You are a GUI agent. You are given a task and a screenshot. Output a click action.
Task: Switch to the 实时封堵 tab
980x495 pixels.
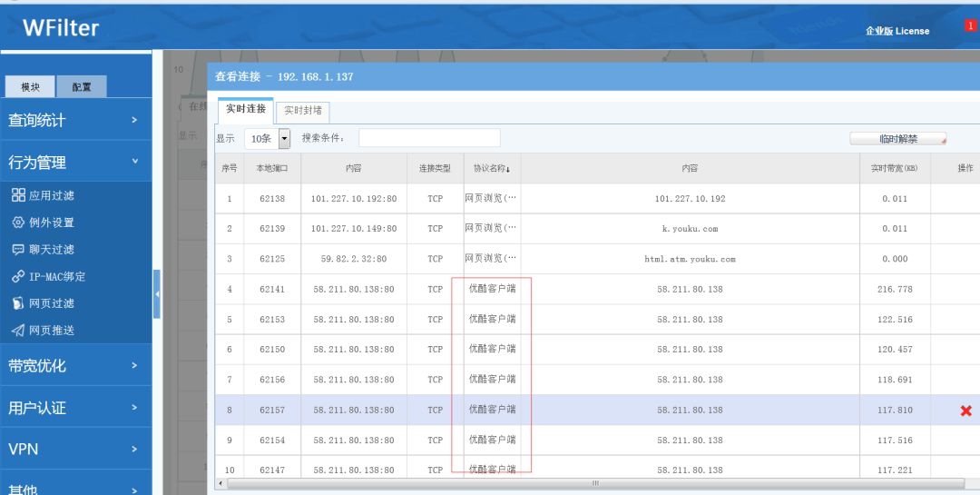[302, 111]
